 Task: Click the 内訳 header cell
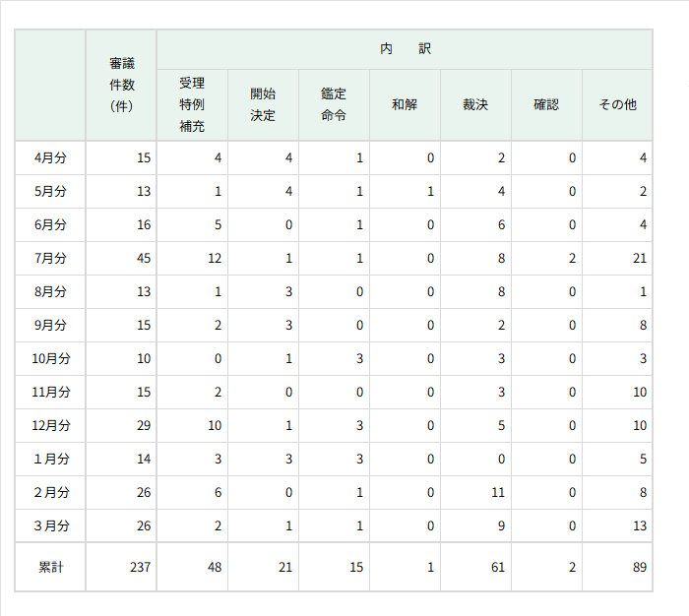tap(405, 48)
